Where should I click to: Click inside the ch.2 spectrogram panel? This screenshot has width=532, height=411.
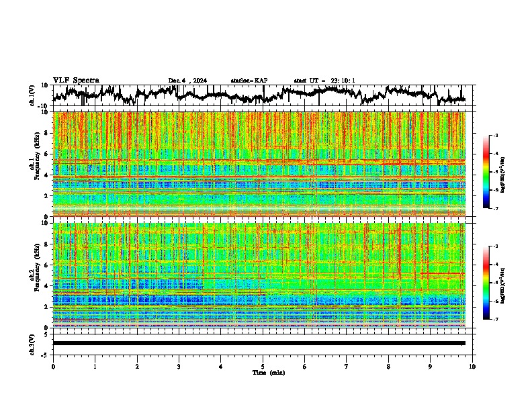[x=259, y=275]
